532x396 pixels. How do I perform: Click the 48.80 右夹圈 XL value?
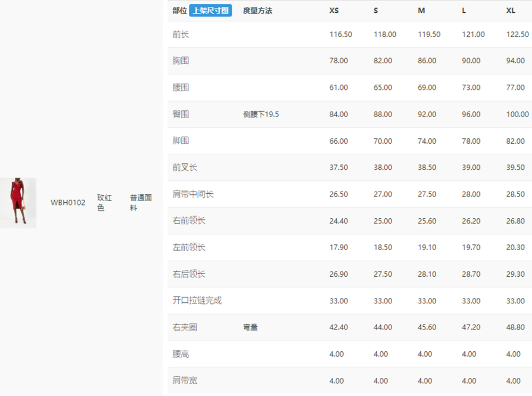click(x=516, y=327)
